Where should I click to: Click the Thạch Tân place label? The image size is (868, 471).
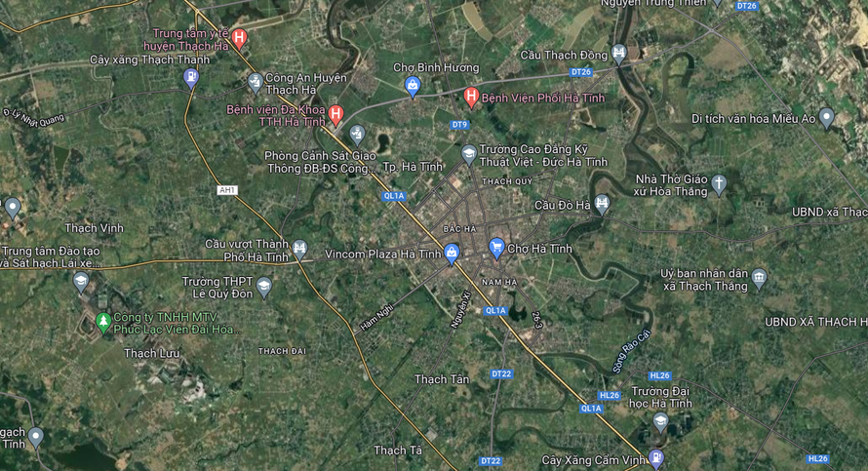point(442,379)
